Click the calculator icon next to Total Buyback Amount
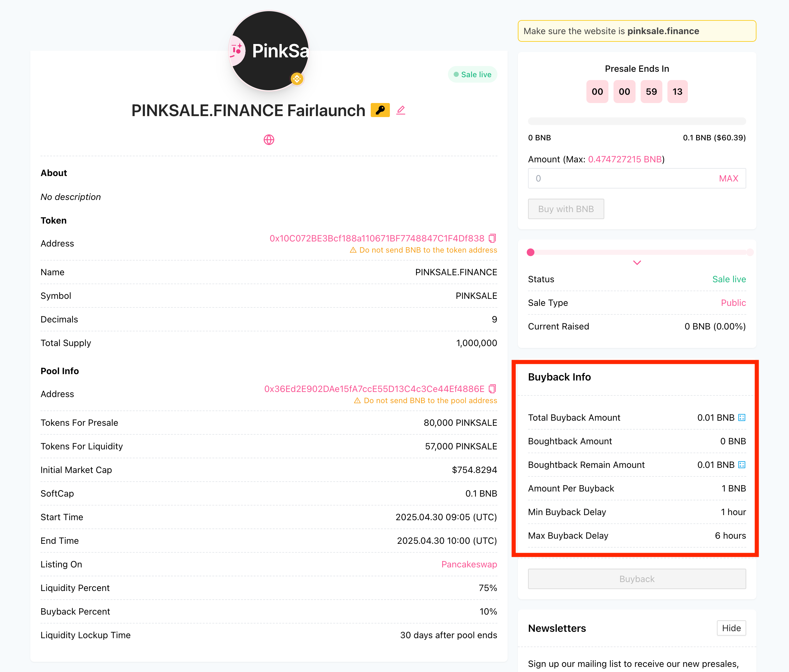The width and height of the screenshot is (789, 672). point(742,418)
